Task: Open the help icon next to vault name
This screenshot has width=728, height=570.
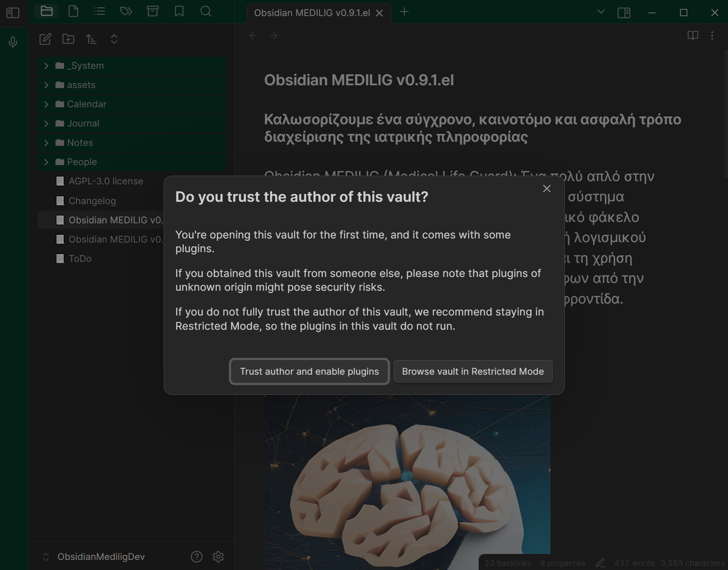Action: [x=197, y=556]
